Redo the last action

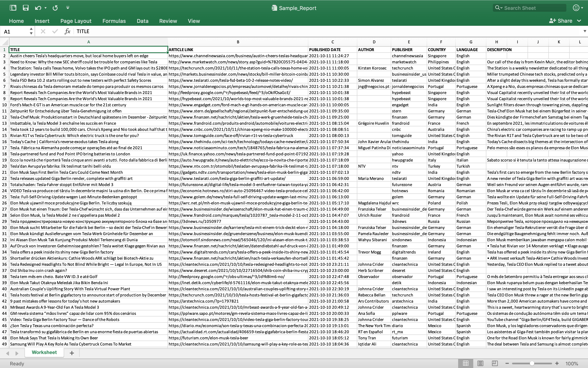click(55, 8)
